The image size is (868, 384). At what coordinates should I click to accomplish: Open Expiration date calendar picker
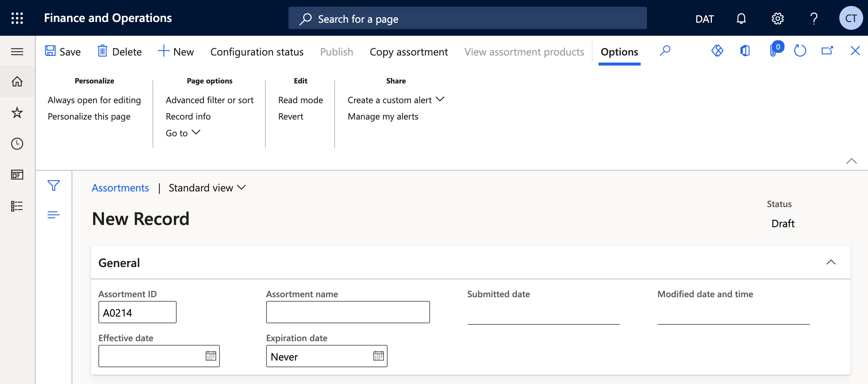coord(379,356)
